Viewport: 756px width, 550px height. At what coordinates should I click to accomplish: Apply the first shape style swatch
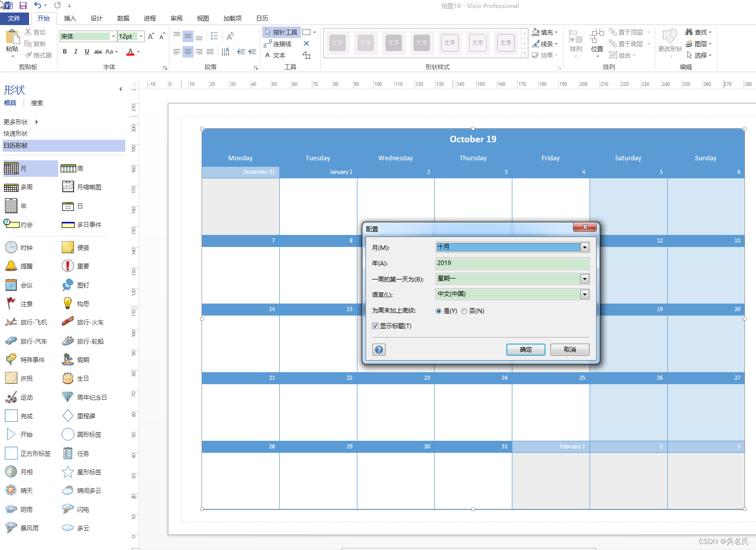click(x=337, y=43)
